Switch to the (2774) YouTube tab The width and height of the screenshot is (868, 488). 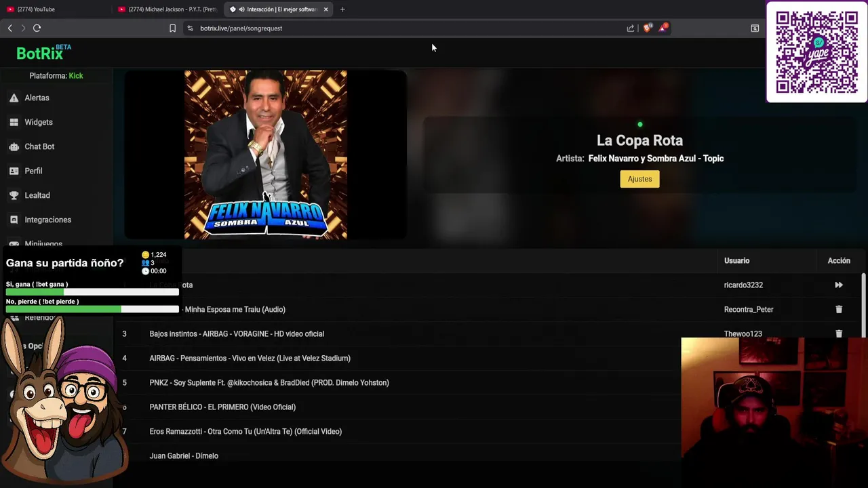coord(56,9)
